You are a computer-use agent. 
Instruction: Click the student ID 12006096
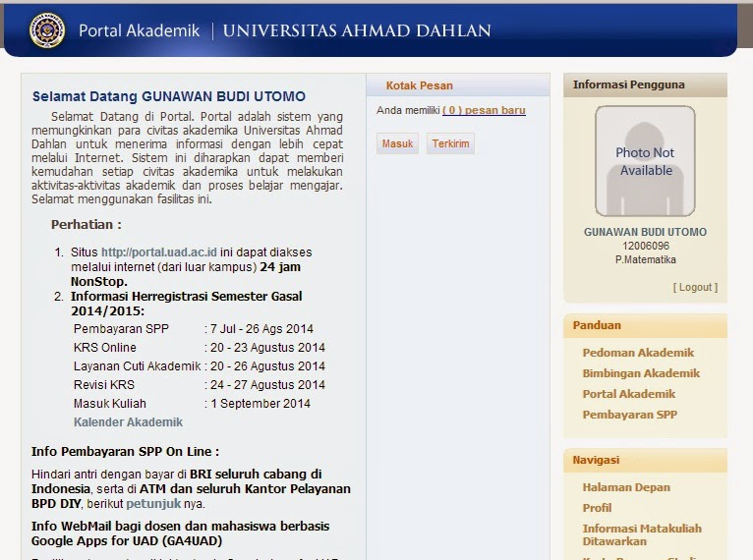tap(646, 246)
